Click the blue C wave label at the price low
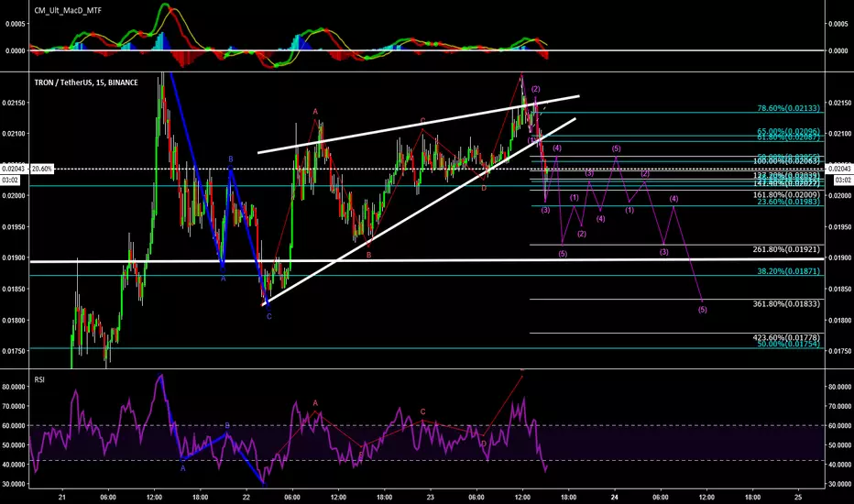 point(269,316)
